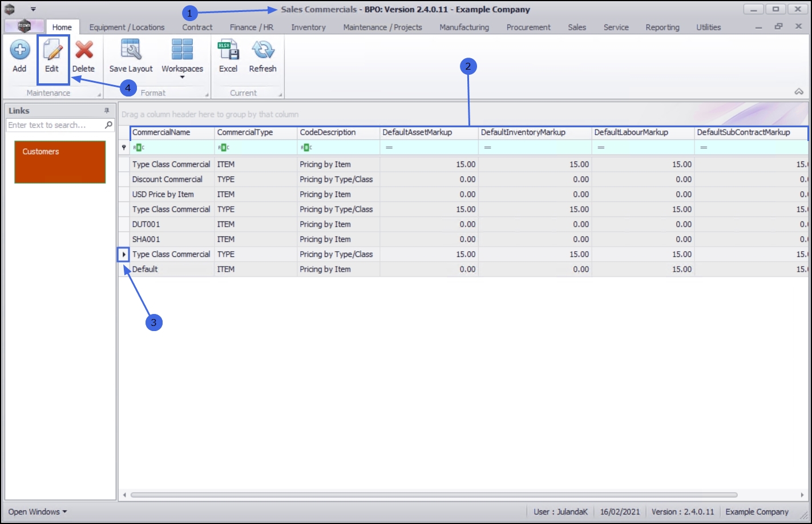Click the red Delete icon
This screenshot has width=812, height=524.
click(x=84, y=50)
